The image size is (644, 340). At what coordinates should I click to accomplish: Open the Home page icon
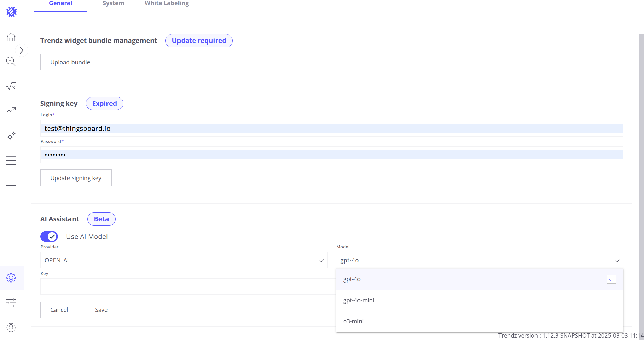[11, 37]
